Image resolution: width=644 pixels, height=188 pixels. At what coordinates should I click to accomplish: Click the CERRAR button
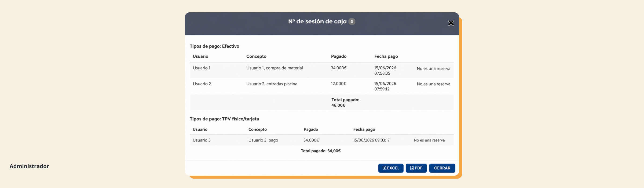[x=442, y=168]
